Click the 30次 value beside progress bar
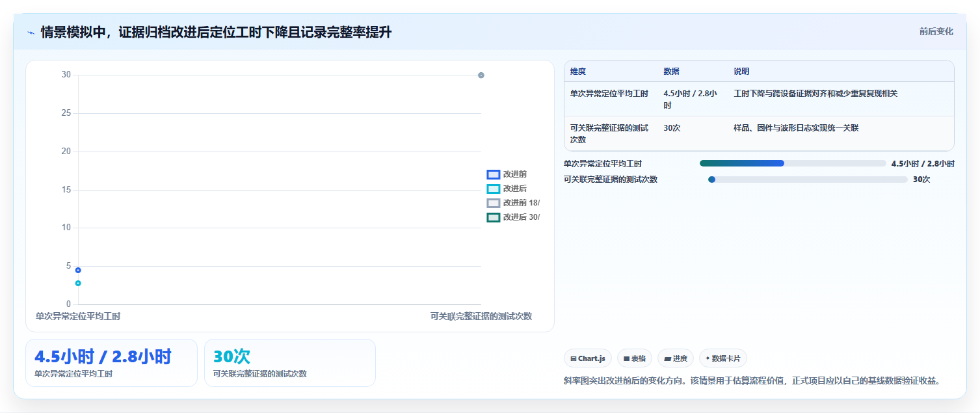 pyautogui.click(x=921, y=180)
